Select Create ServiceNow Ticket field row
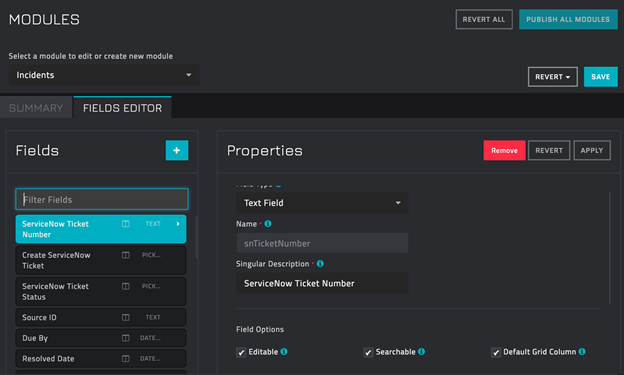This screenshot has height=375, width=624. (101, 260)
